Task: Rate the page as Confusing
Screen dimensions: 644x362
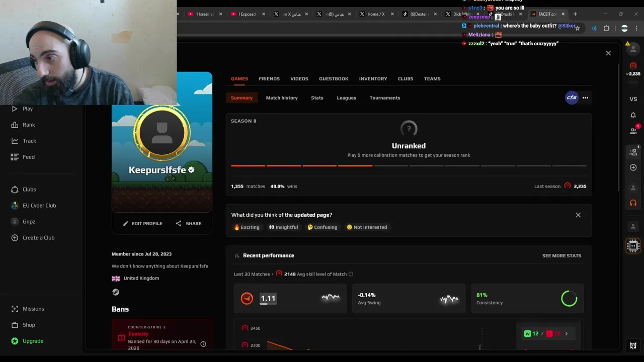Action: 323,227
